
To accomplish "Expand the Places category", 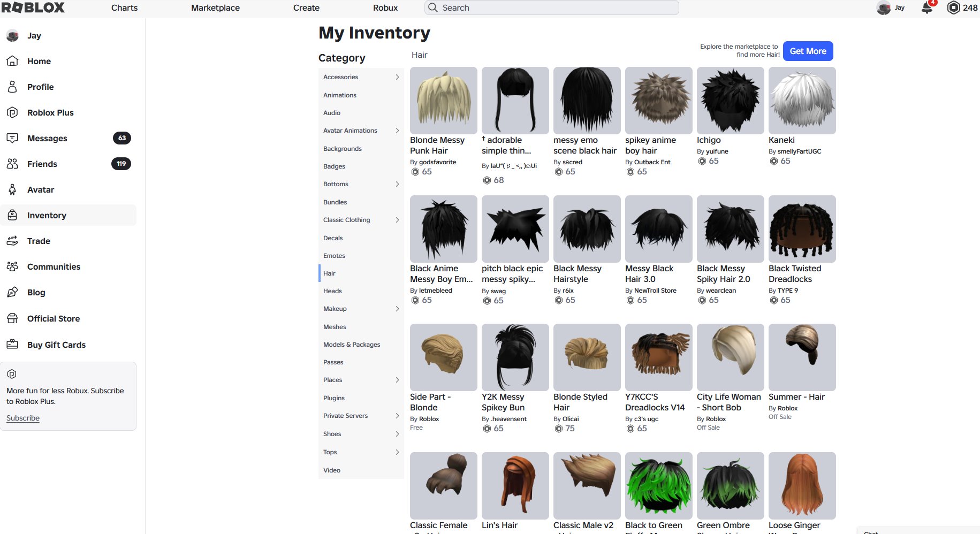I will (x=397, y=380).
